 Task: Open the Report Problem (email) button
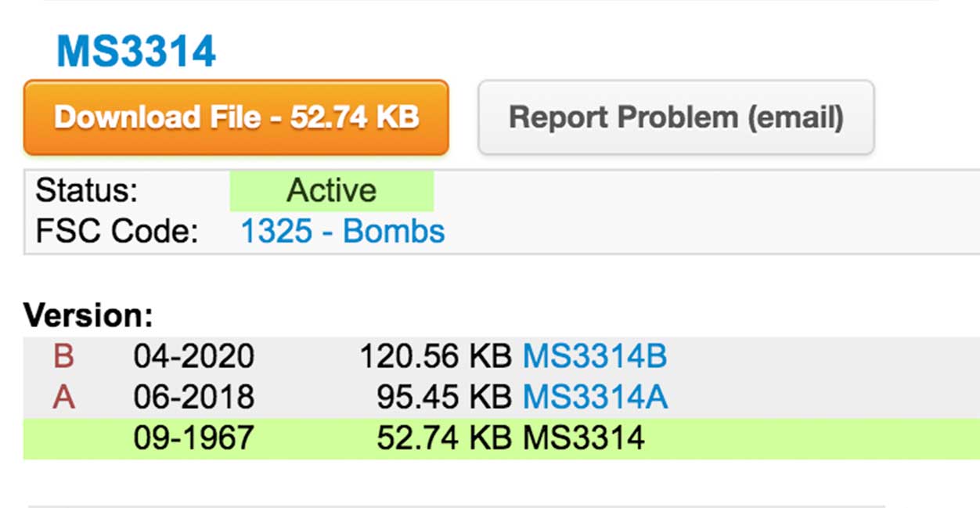676,117
